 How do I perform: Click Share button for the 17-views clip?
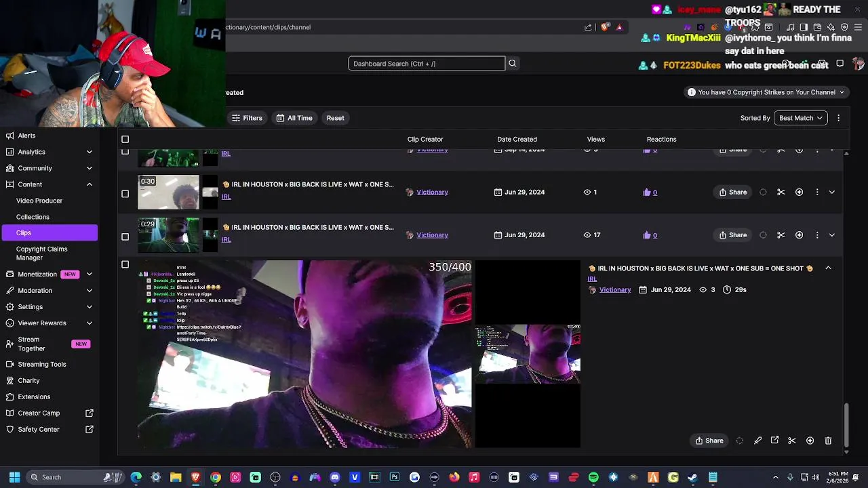tap(733, 235)
